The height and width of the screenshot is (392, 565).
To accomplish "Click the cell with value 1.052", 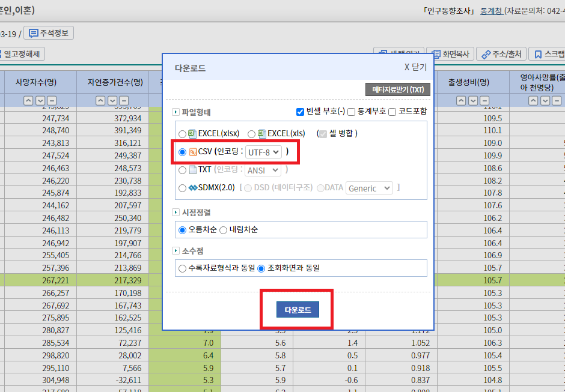I will click(x=401, y=343).
